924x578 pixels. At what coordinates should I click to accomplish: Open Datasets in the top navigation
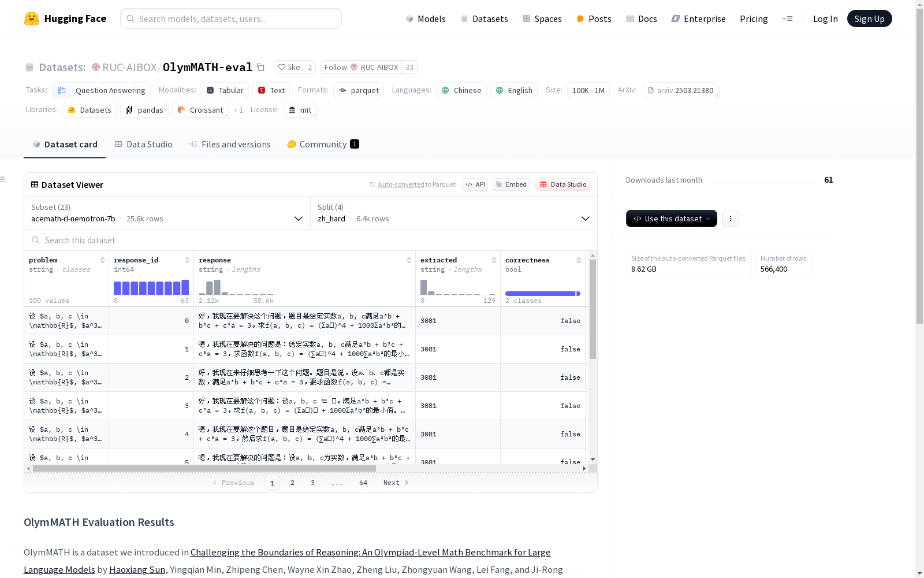pyautogui.click(x=484, y=18)
